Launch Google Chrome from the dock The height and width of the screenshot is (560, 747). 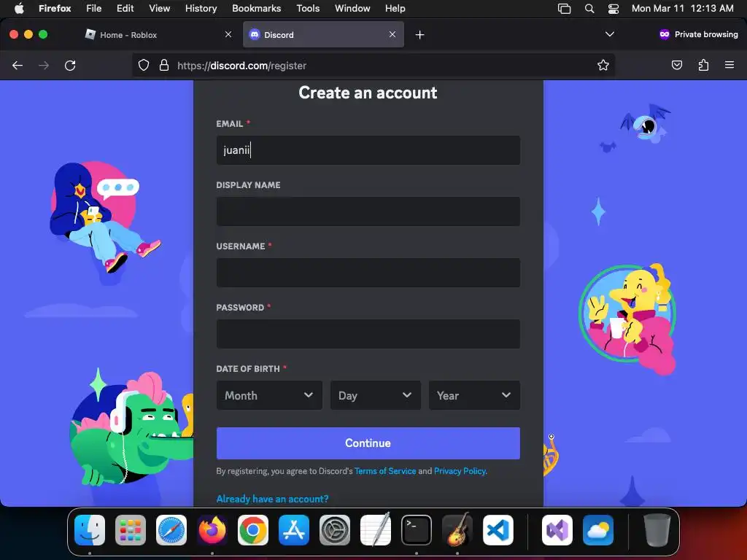(253, 530)
